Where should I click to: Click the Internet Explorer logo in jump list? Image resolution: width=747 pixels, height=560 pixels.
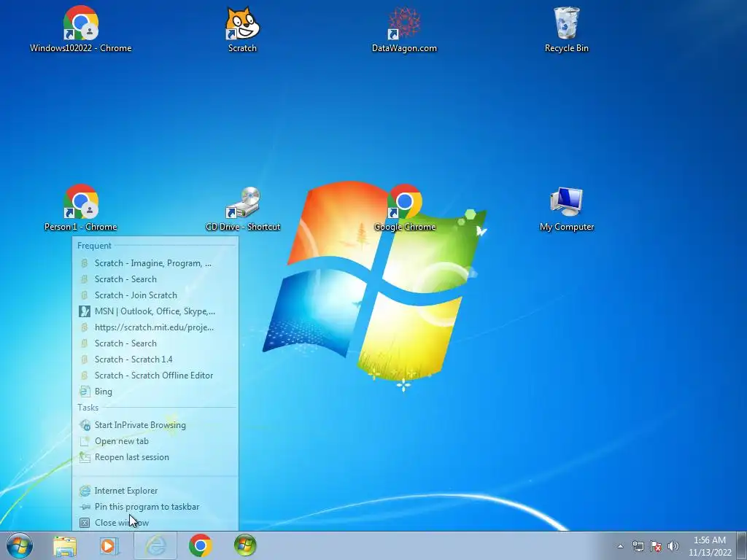(x=85, y=491)
